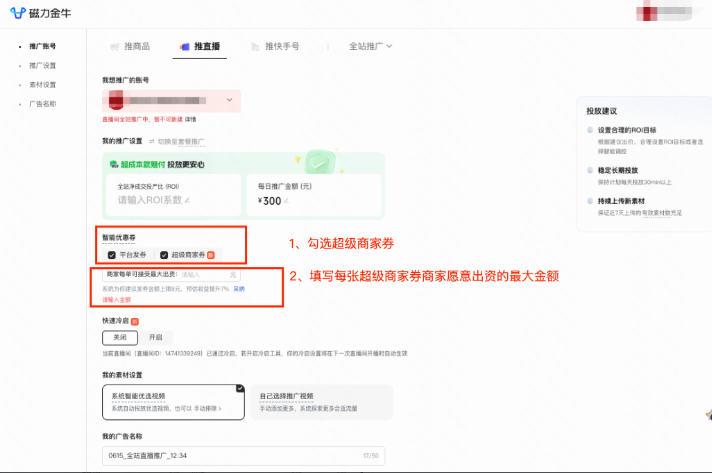Switch to the 推快手号 tab
The height and width of the screenshot is (473, 712).
275,46
